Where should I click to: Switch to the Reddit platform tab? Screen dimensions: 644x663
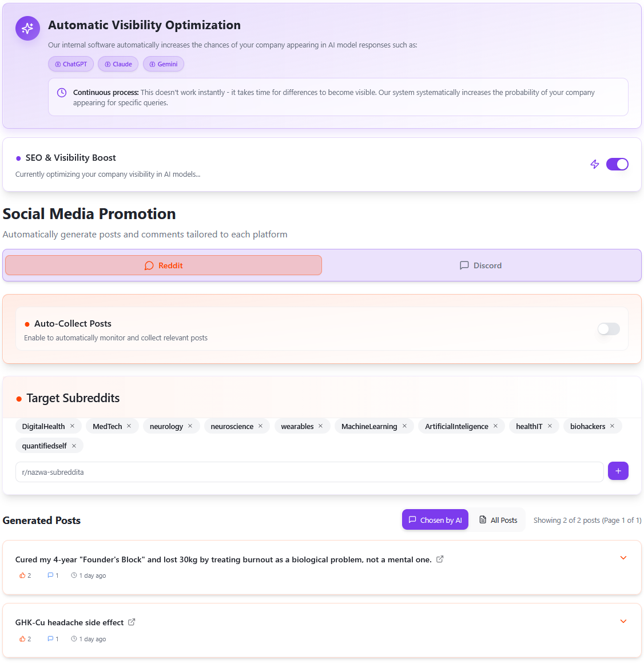click(163, 265)
